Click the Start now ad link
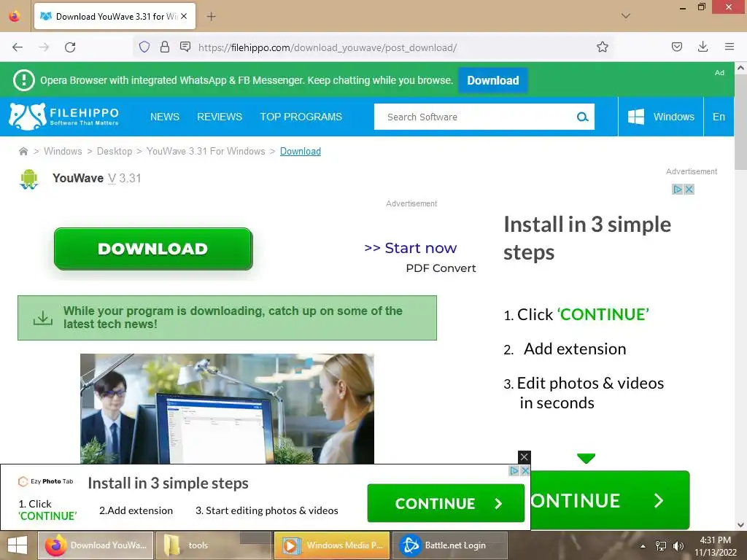Screen dimensions: 747x560 (410, 248)
